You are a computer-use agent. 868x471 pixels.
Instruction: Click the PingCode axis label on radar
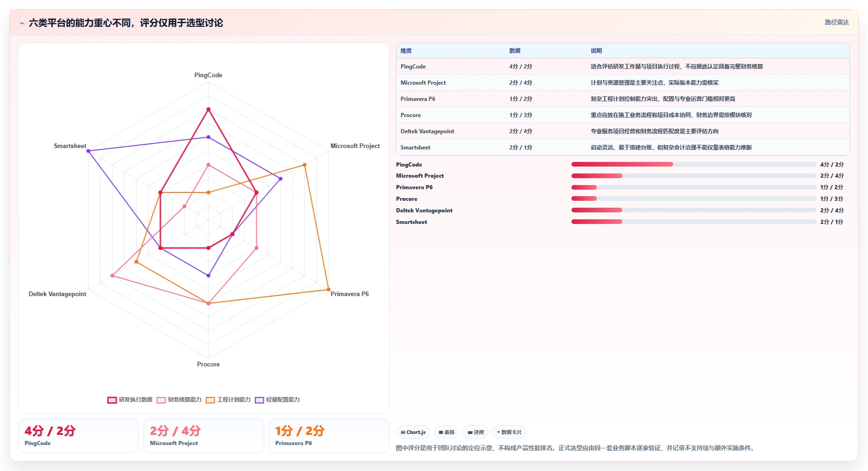point(208,75)
